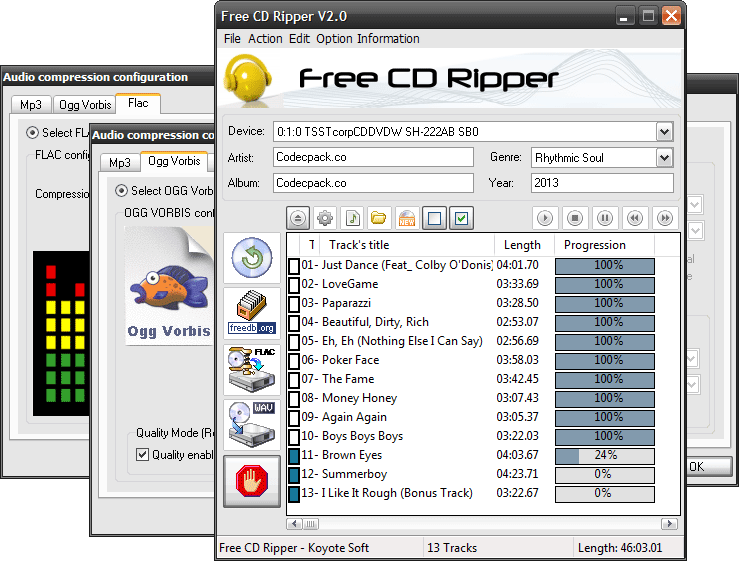Open the File menu
This screenshot has width=739, height=561.
pyautogui.click(x=232, y=39)
